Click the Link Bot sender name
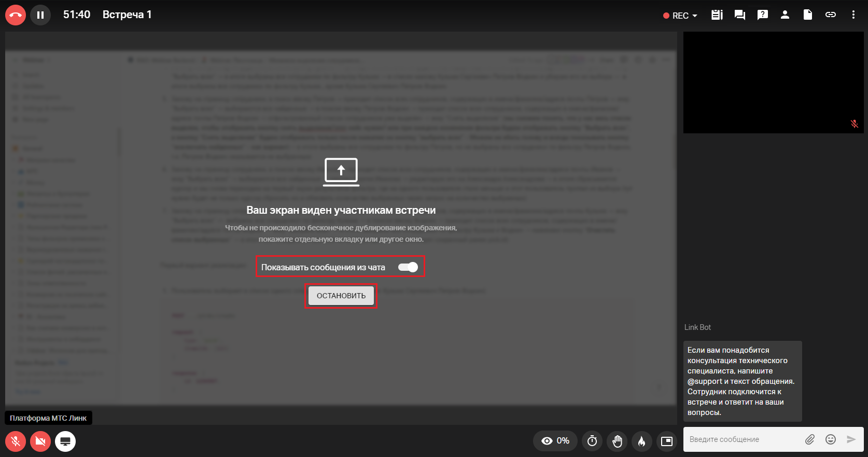This screenshot has height=457, width=868. [x=697, y=327]
